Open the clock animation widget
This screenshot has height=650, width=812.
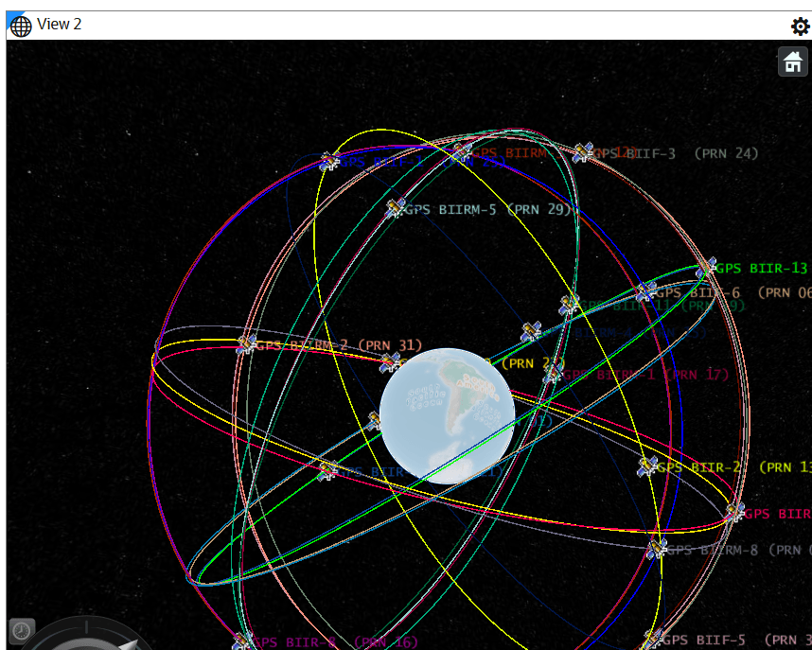(x=22, y=630)
